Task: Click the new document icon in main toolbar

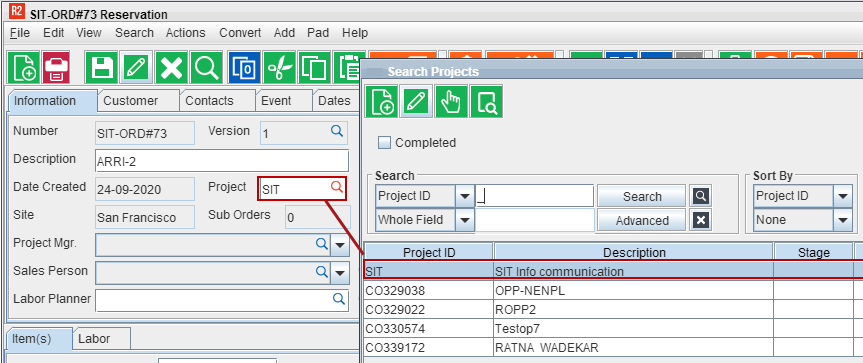Action: click(24, 68)
